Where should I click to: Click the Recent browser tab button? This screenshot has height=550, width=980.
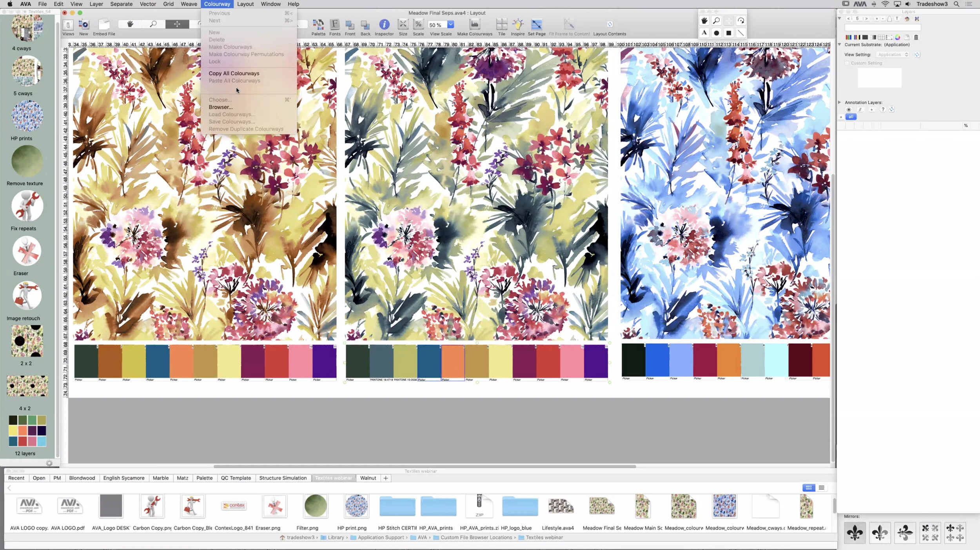pyautogui.click(x=16, y=478)
